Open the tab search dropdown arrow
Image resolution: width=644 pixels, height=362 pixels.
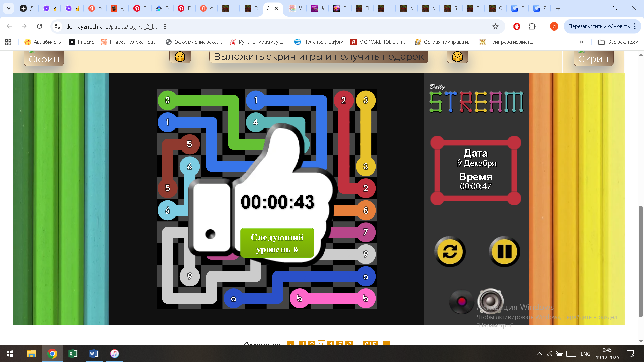tap(9, 8)
